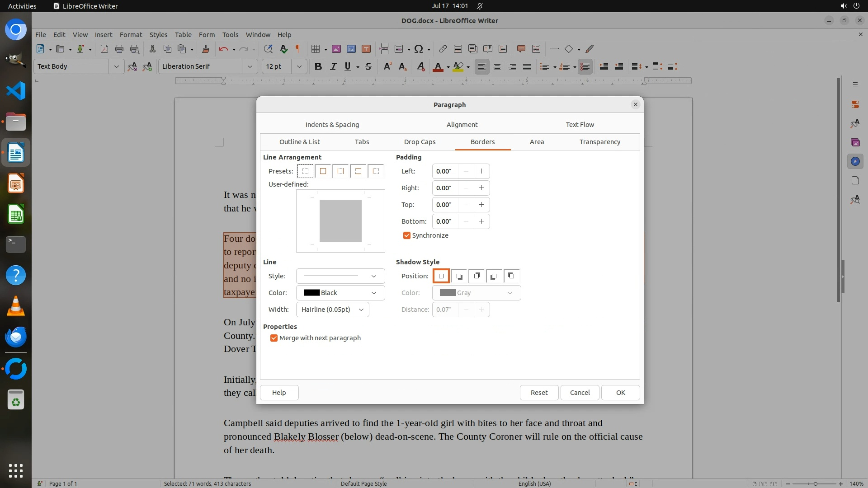Insert special character omega icon
This screenshot has height=488, width=868.
418,49
